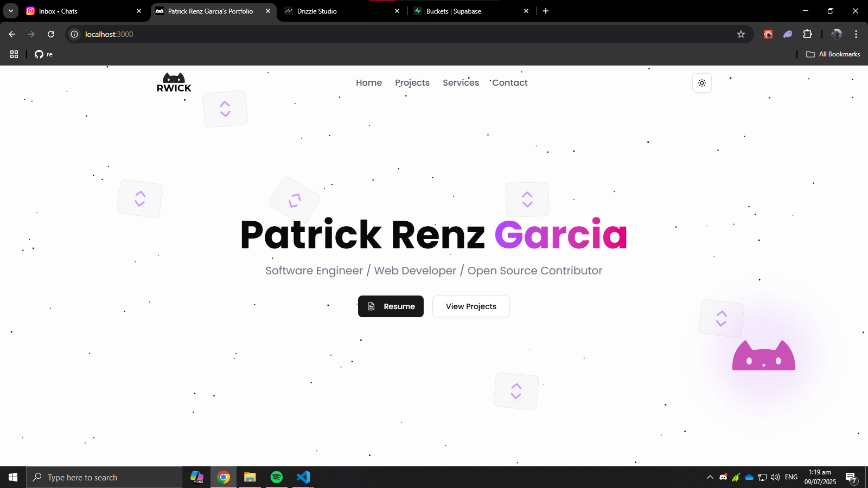Open the apps grid in bookmarks bar
Image resolution: width=868 pixels, height=488 pixels.
pyautogui.click(x=14, y=54)
